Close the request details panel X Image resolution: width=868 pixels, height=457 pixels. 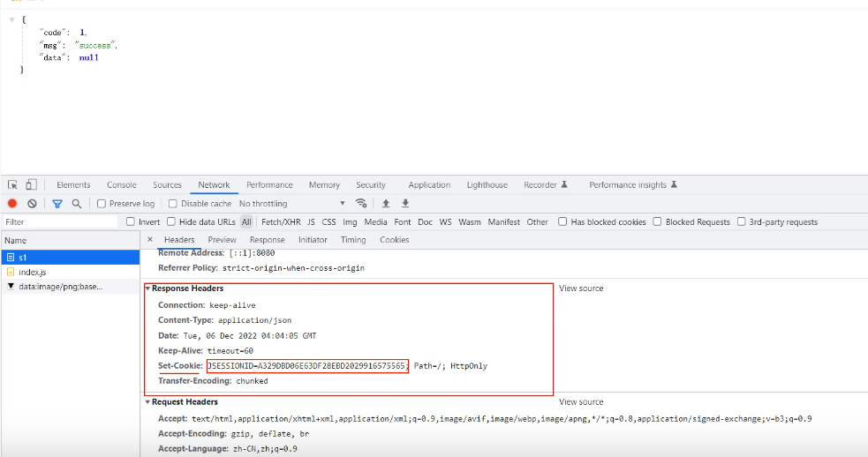coord(150,240)
